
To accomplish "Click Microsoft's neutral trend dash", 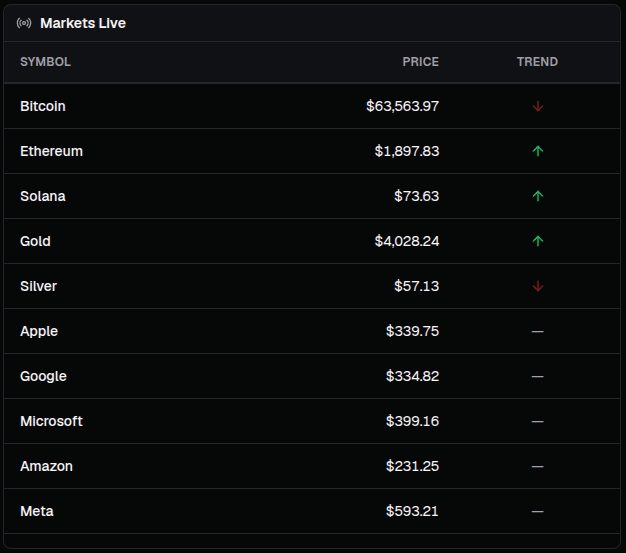I will click(537, 421).
